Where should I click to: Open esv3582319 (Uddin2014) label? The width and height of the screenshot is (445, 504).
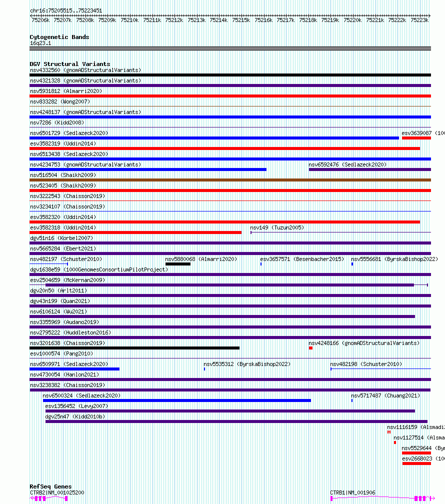[x=63, y=143]
